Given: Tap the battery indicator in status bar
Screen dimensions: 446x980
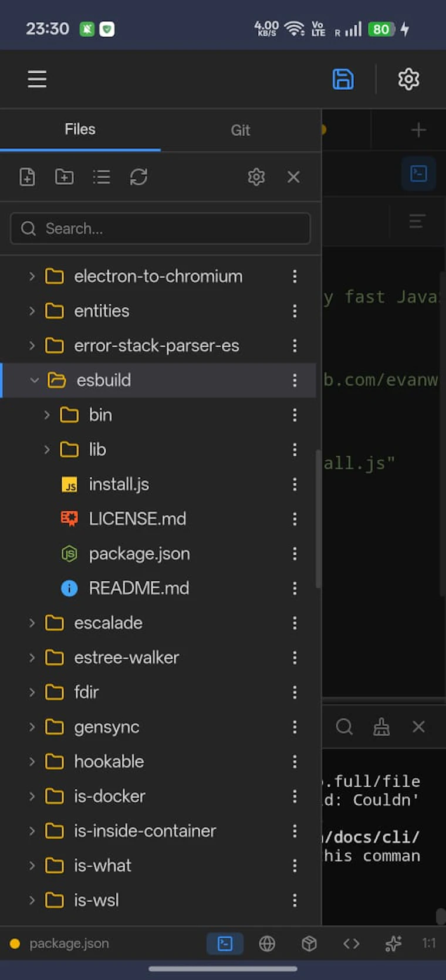Looking at the screenshot, I should click(x=381, y=29).
